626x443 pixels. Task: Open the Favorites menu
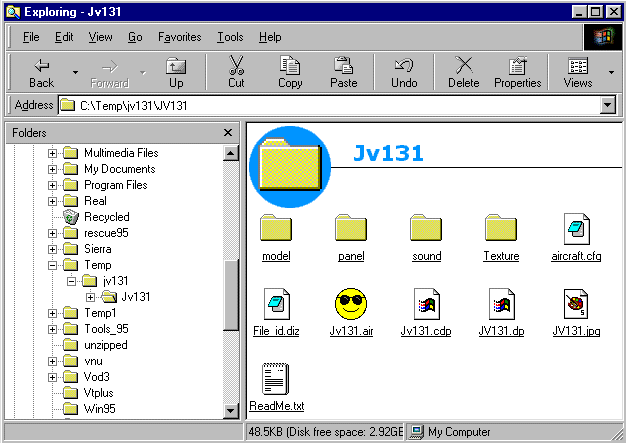(180, 37)
